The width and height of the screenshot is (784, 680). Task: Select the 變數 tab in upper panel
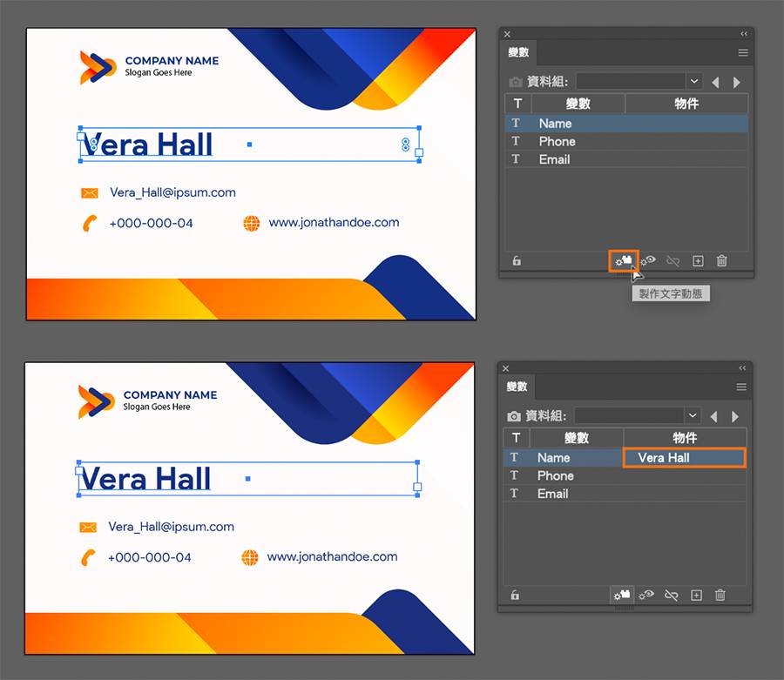tap(518, 52)
